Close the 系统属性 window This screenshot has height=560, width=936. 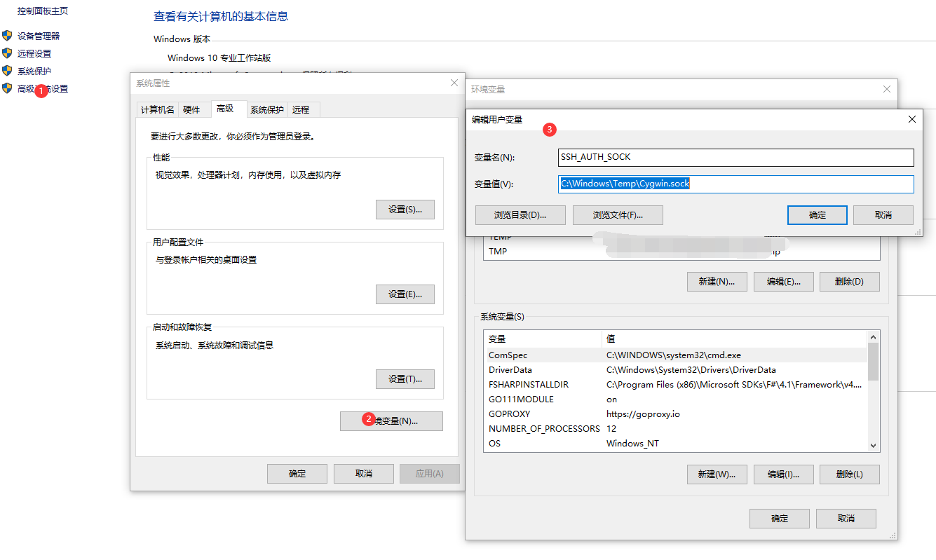click(454, 83)
